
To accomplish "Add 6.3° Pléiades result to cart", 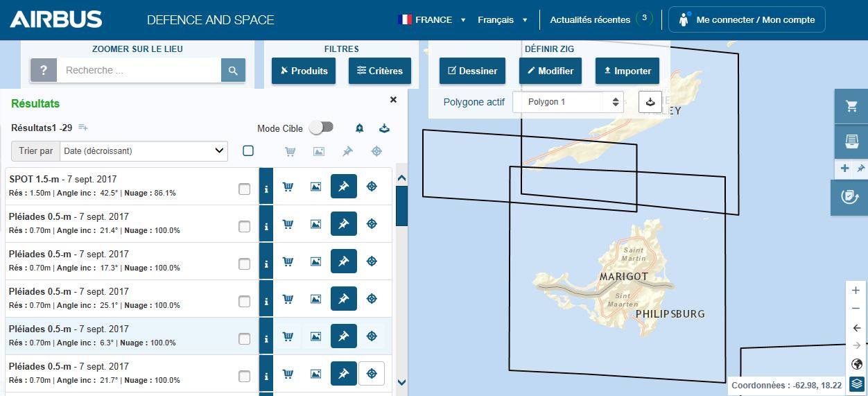I will 288,336.
